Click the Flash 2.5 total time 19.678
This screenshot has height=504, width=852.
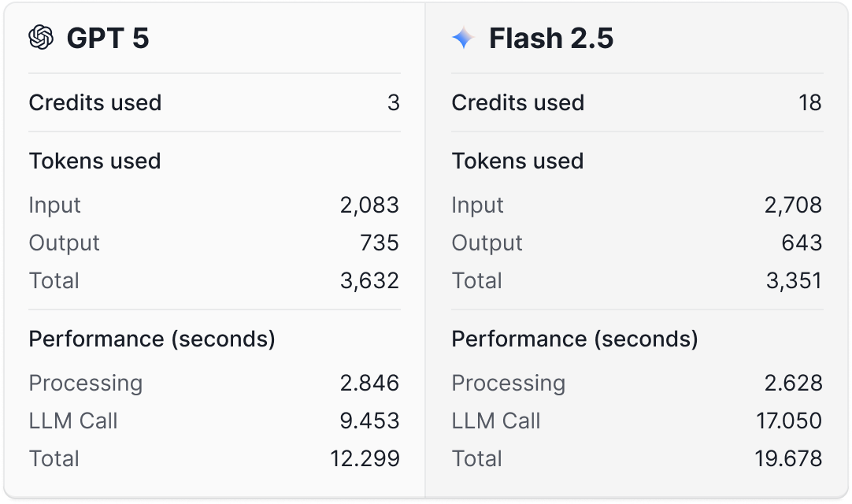788,458
